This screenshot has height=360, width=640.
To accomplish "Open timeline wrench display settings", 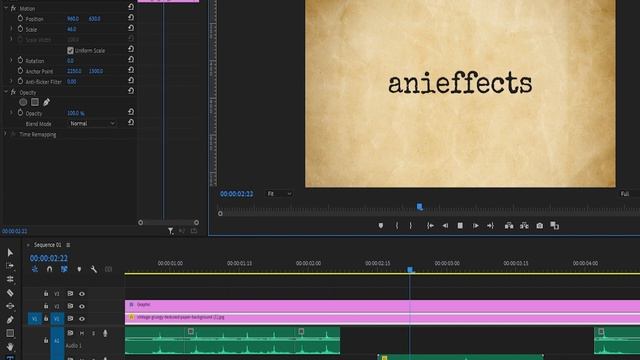I will 94,269.
